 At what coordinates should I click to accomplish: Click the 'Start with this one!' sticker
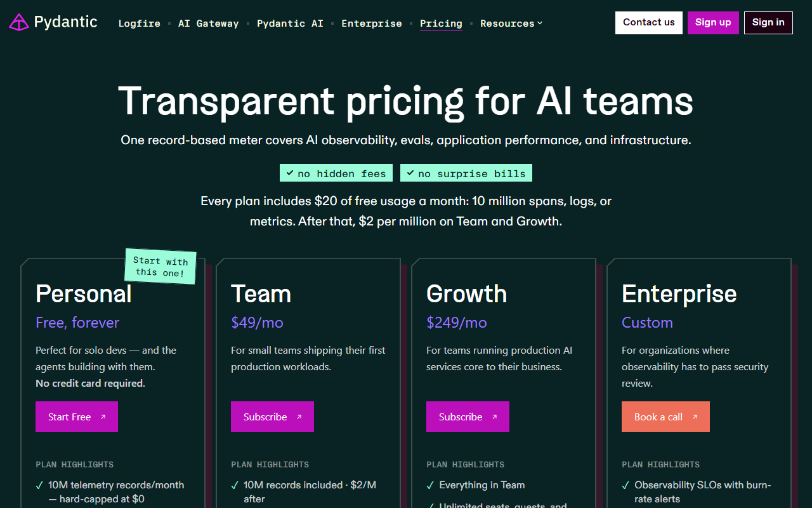pos(160,267)
